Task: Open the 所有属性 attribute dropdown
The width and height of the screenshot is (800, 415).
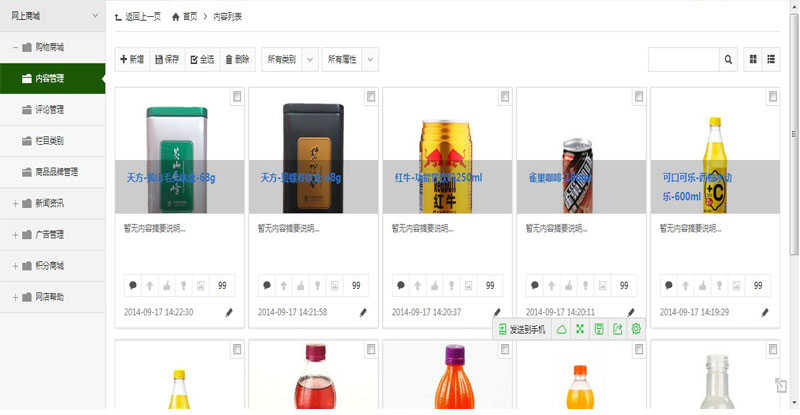Action: [x=350, y=60]
